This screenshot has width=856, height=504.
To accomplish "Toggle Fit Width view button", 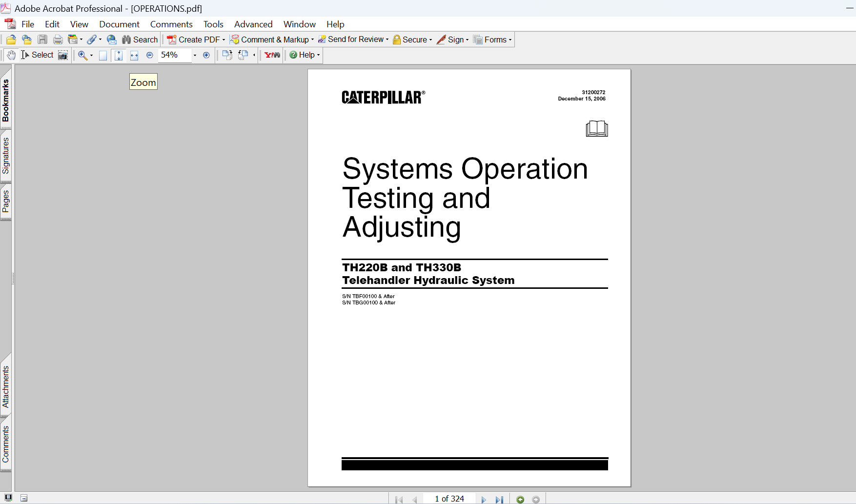I will 134,55.
